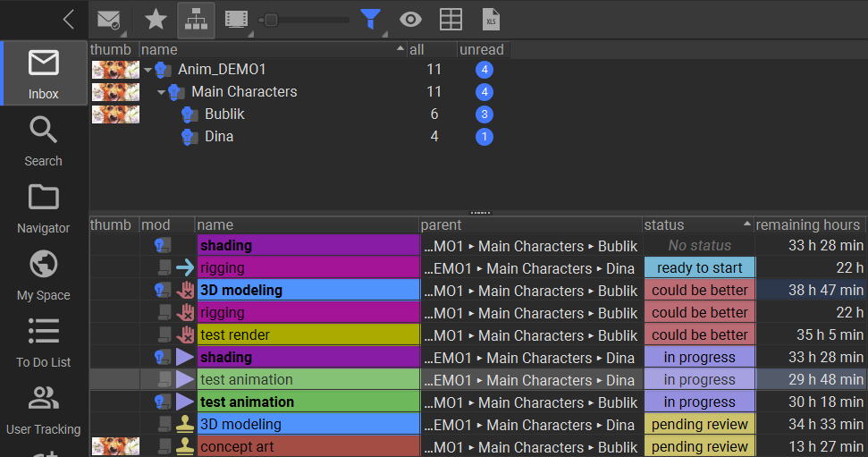
Task: Toggle the eye visibility icon in toolbar
Action: 410,20
